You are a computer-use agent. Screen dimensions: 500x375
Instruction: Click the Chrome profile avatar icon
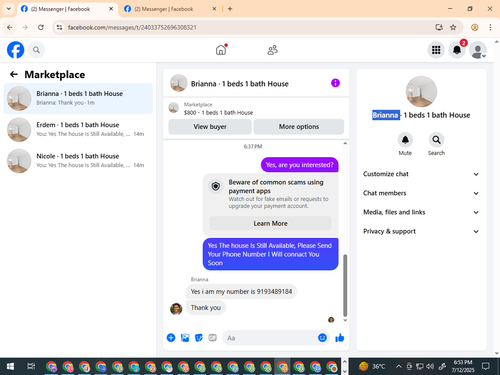coord(475,27)
